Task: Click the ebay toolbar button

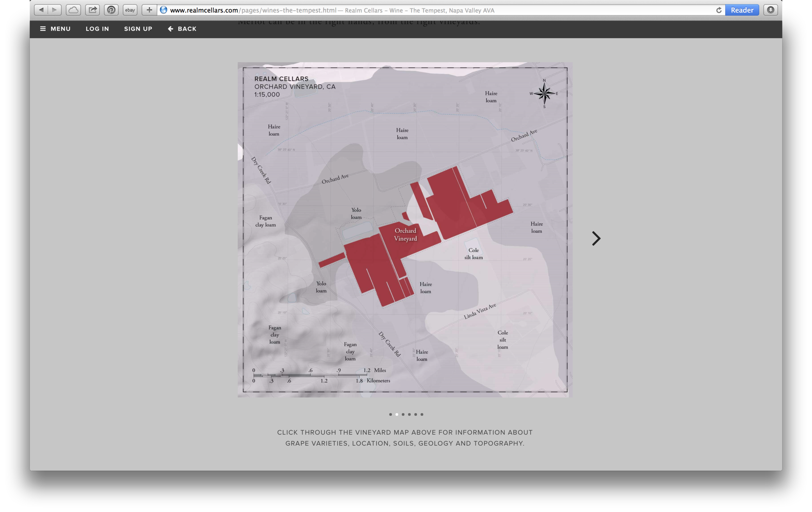Action: [x=130, y=10]
